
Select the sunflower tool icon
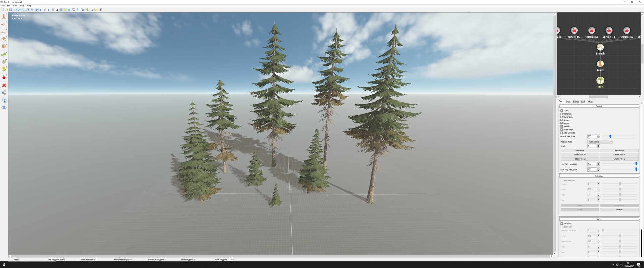tap(4, 69)
